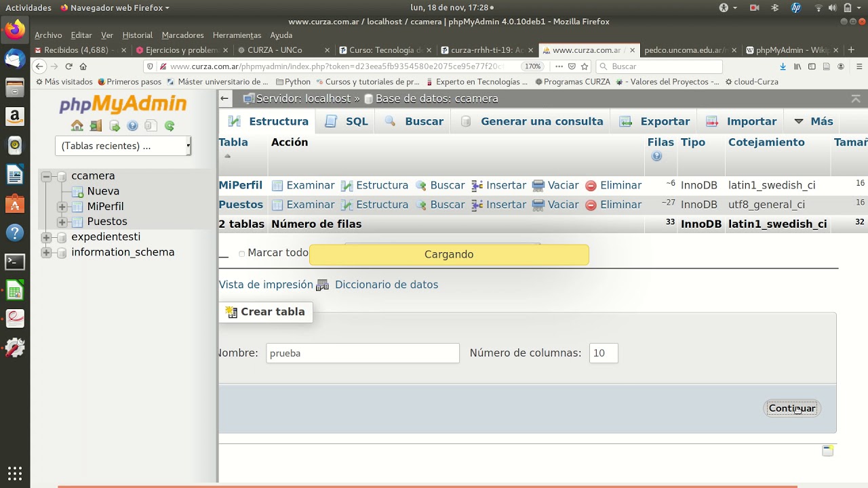Expand the MiPerfil table node
The image size is (868, 488).
click(62, 207)
